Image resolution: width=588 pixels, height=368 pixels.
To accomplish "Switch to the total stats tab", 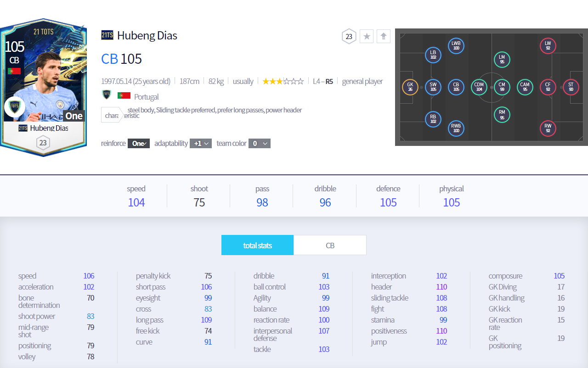I will point(257,245).
